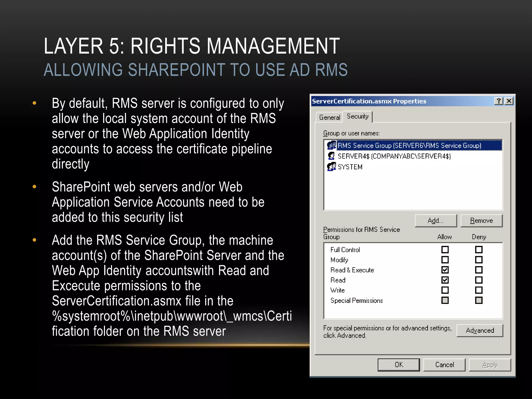Enable Deny for Full Control

[x=479, y=250]
